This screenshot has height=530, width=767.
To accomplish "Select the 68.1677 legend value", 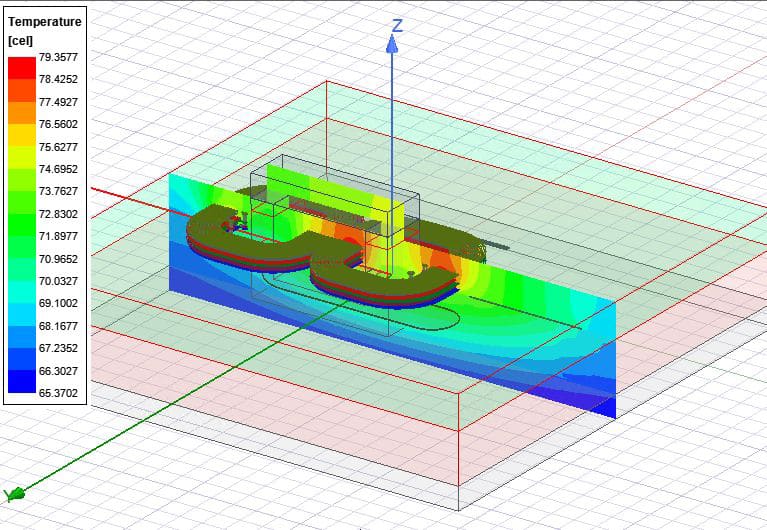I will click(x=58, y=326).
